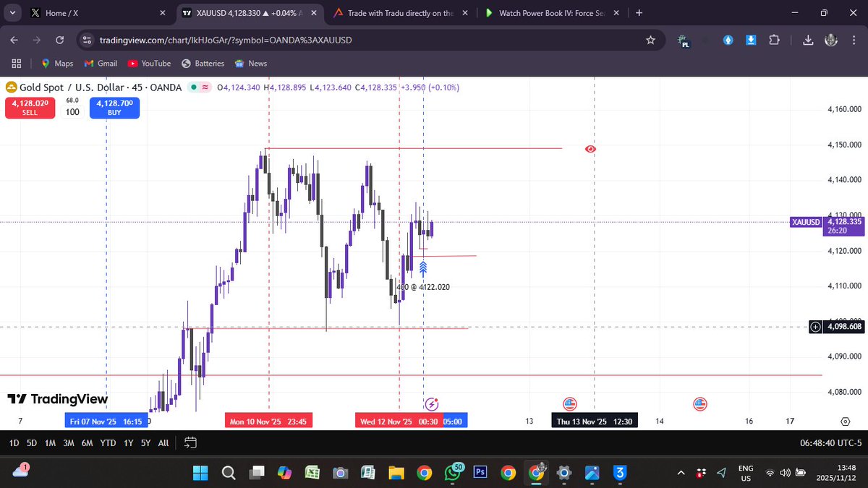The image size is (868, 488).
Task: Click the lightning economic events icon near Wed 12 Nov
Action: pyautogui.click(x=431, y=404)
